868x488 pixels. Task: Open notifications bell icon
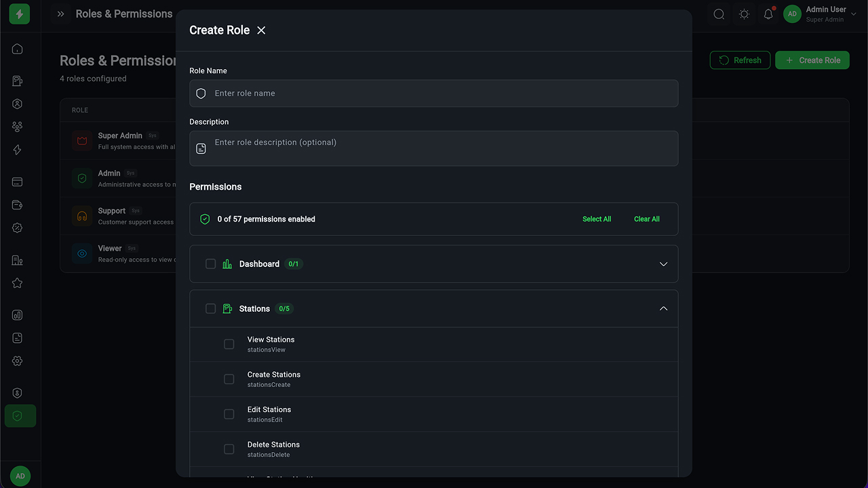[x=768, y=14]
